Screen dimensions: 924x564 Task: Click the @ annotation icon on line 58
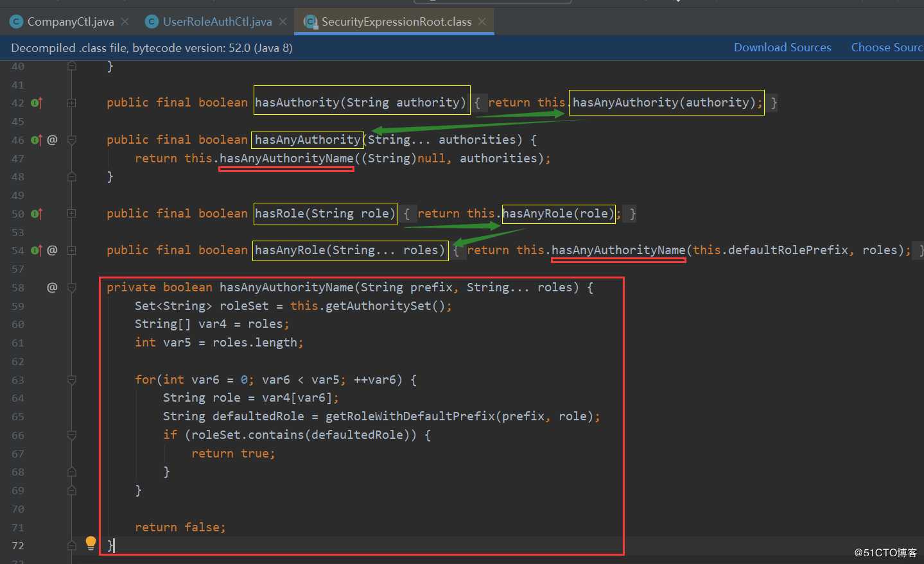click(52, 287)
